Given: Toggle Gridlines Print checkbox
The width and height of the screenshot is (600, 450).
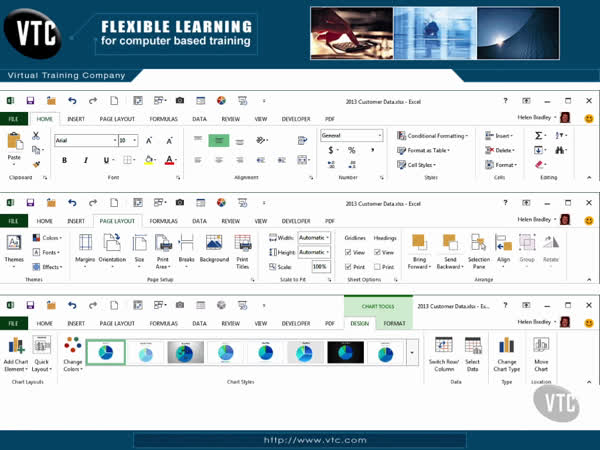Looking at the screenshot, I should pyautogui.click(x=348, y=267).
